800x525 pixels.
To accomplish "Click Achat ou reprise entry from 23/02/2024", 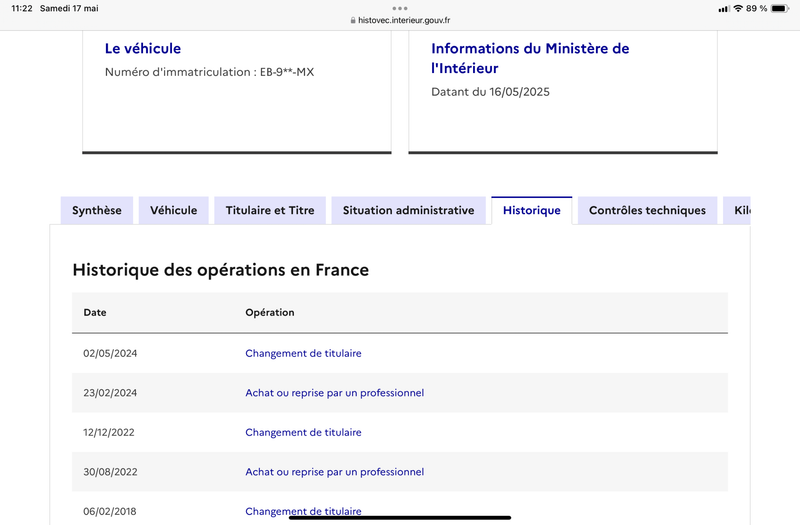I will (x=334, y=393).
